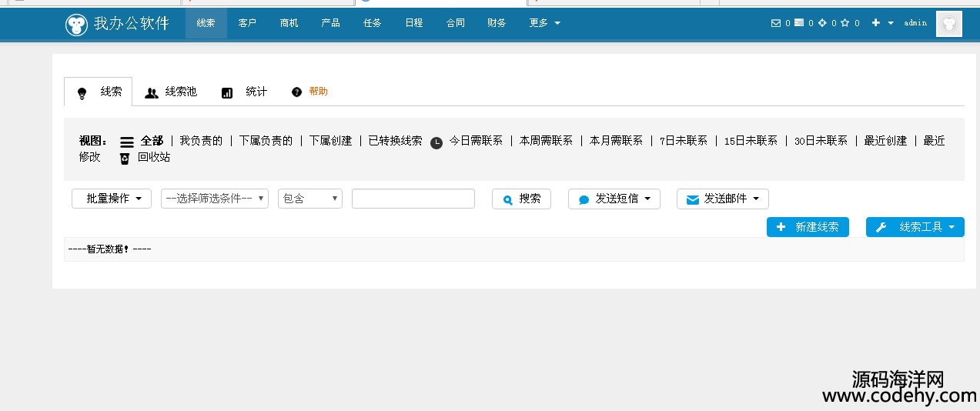Switch to the 线索池 tab
980x411 pixels.
pyautogui.click(x=171, y=92)
